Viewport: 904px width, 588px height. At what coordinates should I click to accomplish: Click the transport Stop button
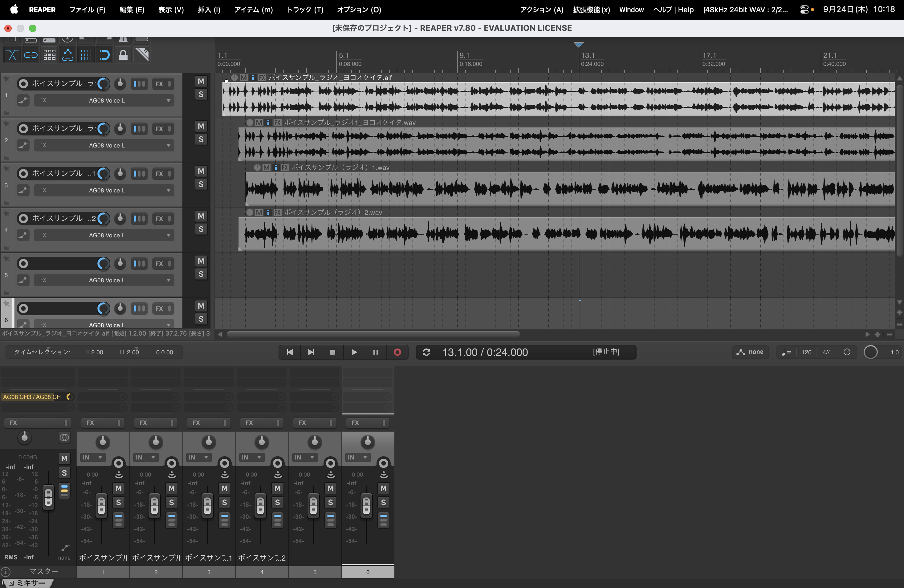[333, 352]
